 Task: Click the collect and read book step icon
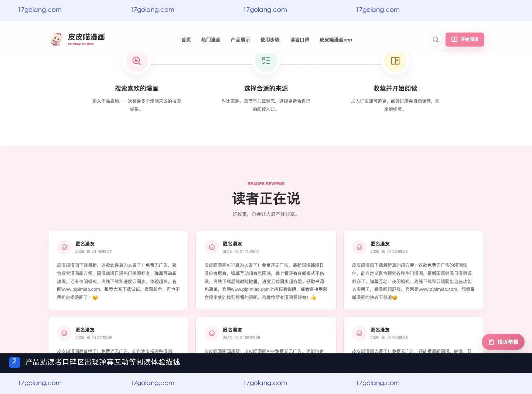point(395,61)
